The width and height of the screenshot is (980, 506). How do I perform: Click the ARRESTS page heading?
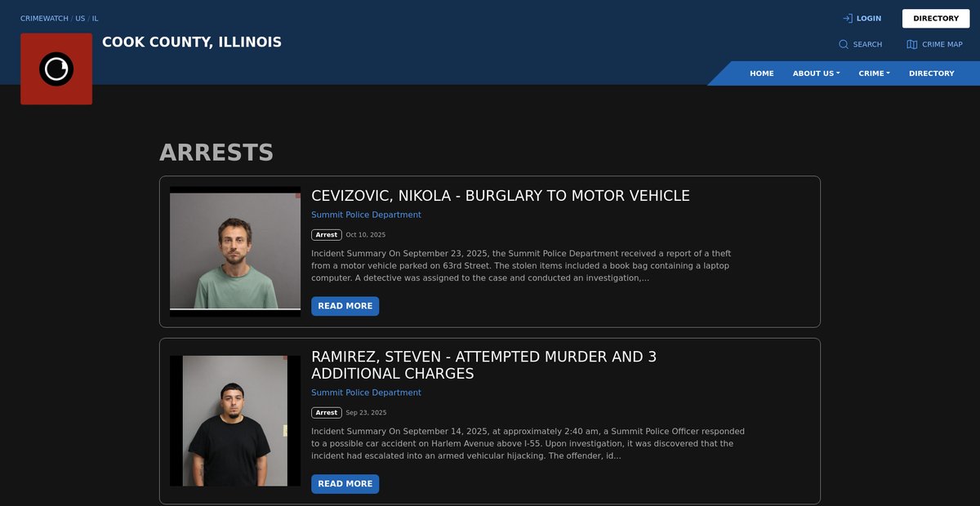[x=216, y=153]
